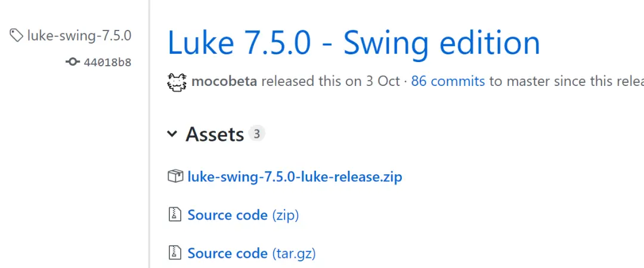644x268 pixels.
Task: Click mocobeta's avatar image
Action: point(177,82)
